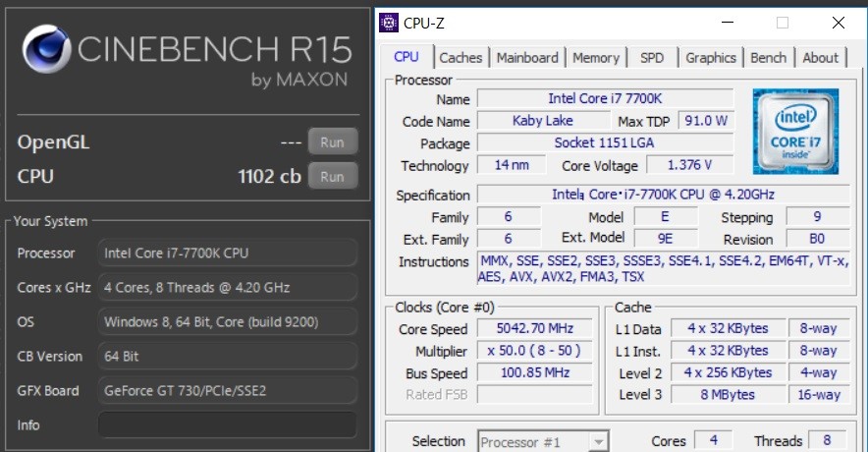The height and width of the screenshot is (452, 868).
Task: Click the OpenGL score dashes
Action: [292, 142]
